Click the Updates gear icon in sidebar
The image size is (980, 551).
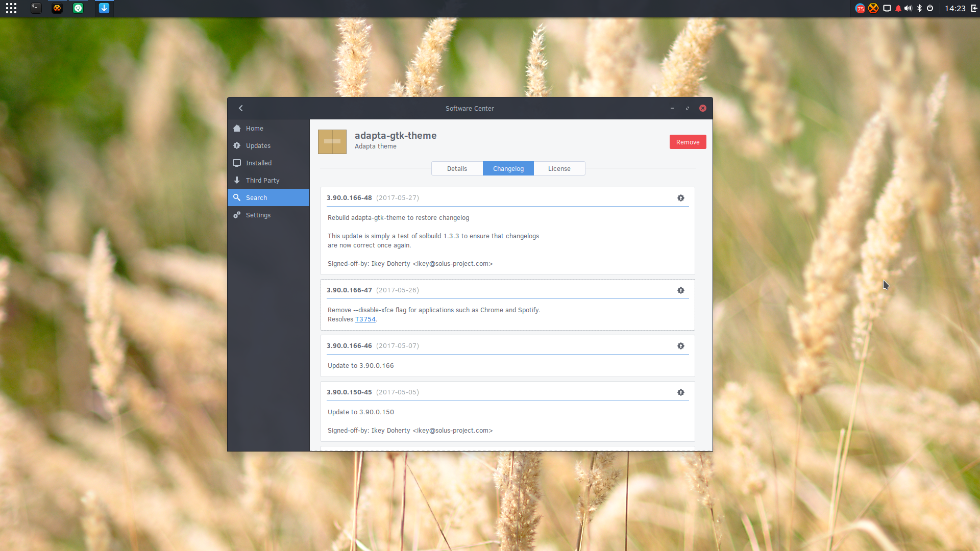pyautogui.click(x=237, y=146)
